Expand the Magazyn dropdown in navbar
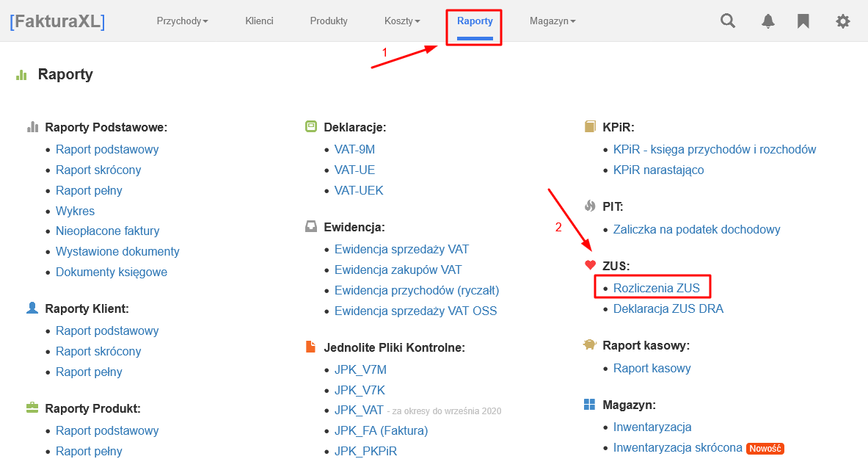The width and height of the screenshot is (868, 459). (x=552, y=21)
